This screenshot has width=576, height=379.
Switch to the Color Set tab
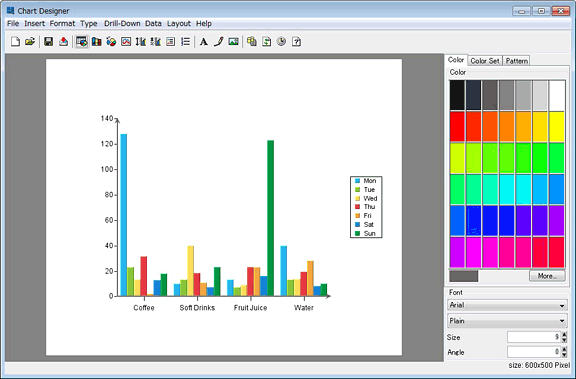[x=485, y=61]
